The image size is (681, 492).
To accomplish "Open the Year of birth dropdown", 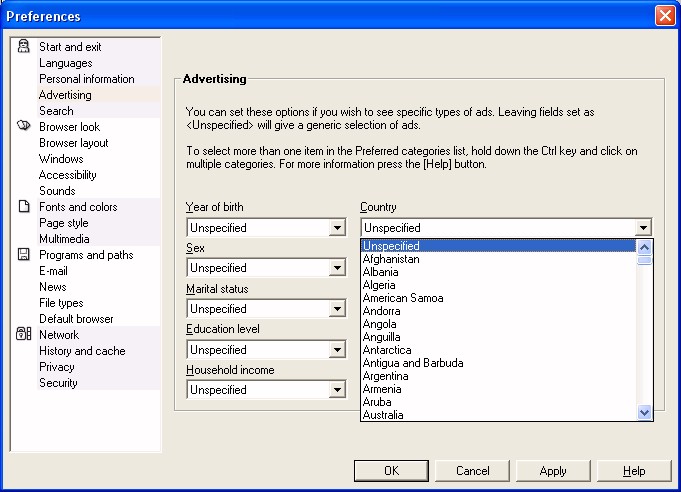I will point(337,228).
